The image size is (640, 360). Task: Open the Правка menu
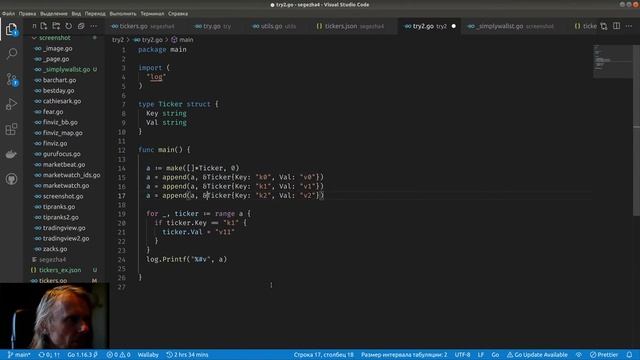tap(27, 13)
